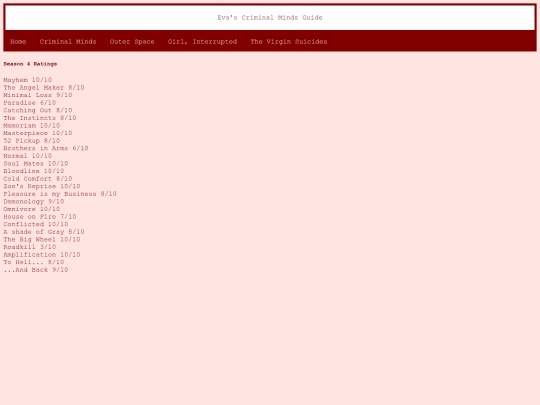Click the Conflicted 10/10 entry
The image size is (540, 405).
(x=36, y=224)
